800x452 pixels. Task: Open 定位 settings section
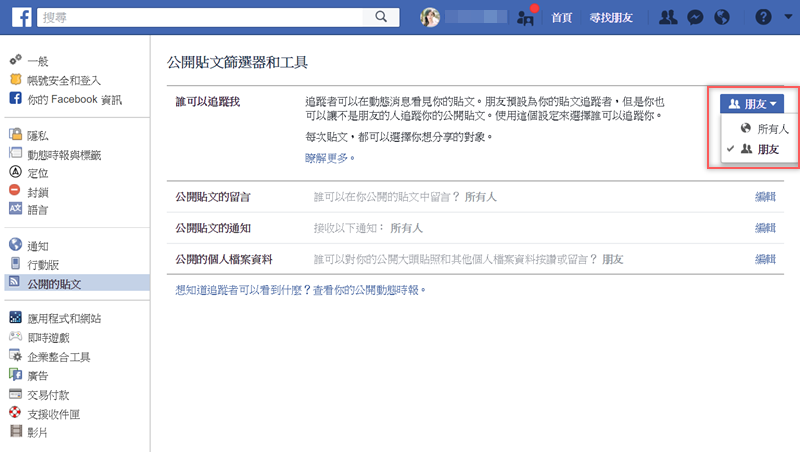38,173
